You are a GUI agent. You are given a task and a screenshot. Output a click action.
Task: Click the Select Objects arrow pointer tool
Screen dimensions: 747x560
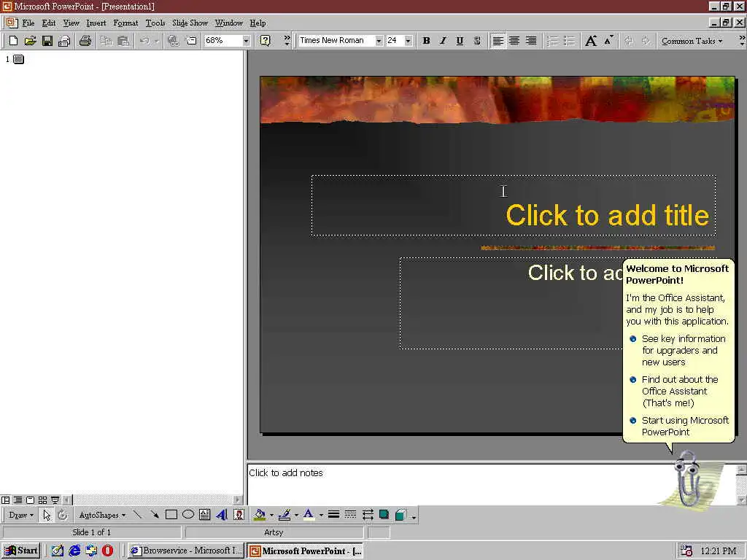46,515
